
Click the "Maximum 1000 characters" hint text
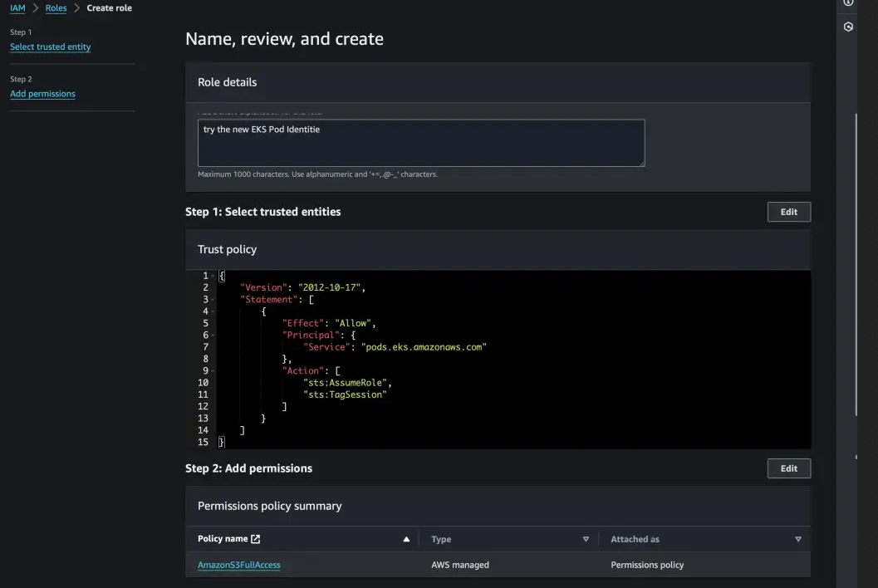(x=317, y=174)
